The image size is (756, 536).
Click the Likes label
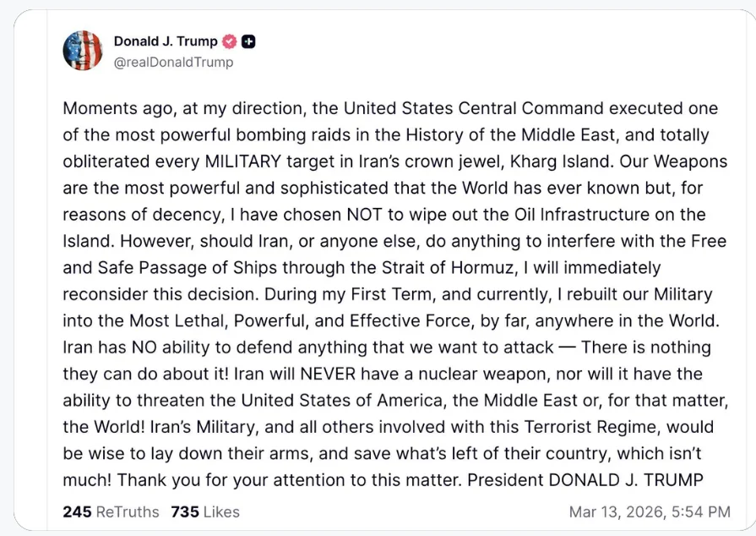220,511
